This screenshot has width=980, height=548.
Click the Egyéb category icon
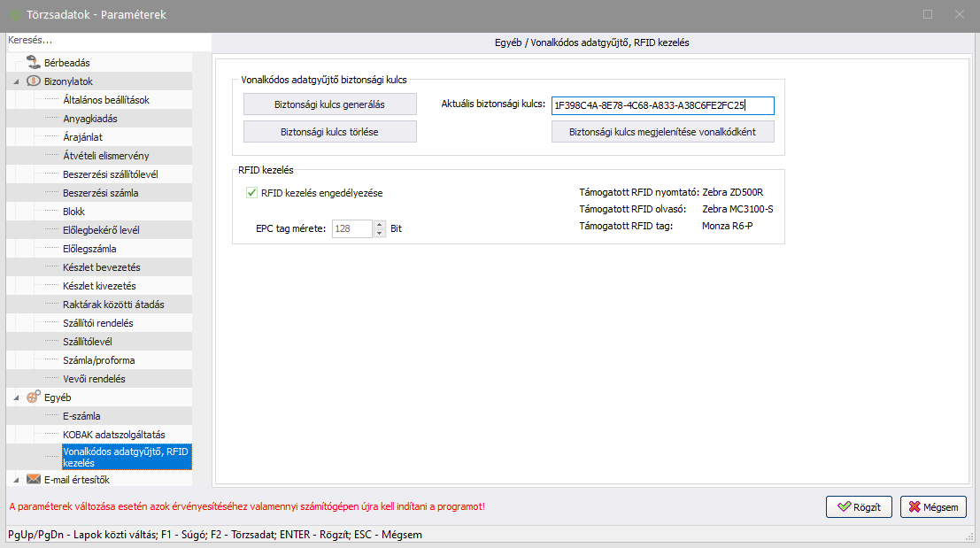tap(34, 397)
